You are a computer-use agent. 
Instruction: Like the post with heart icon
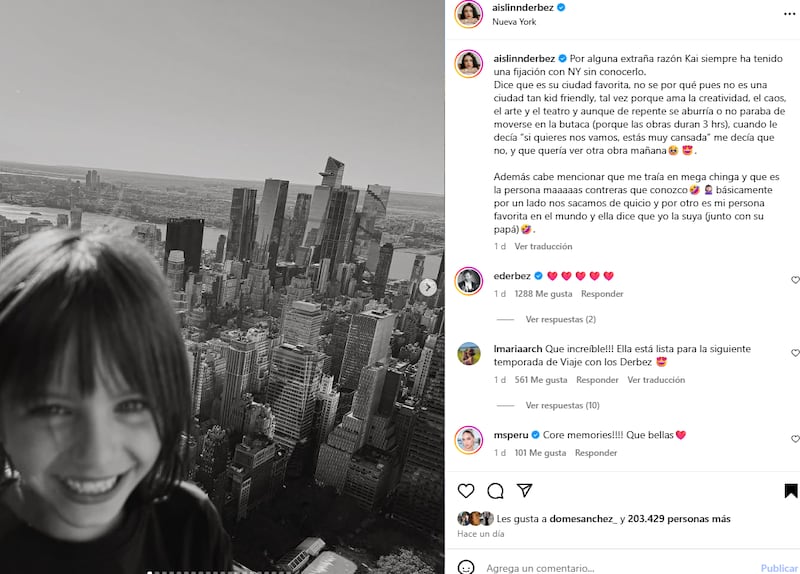(x=466, y=491)
